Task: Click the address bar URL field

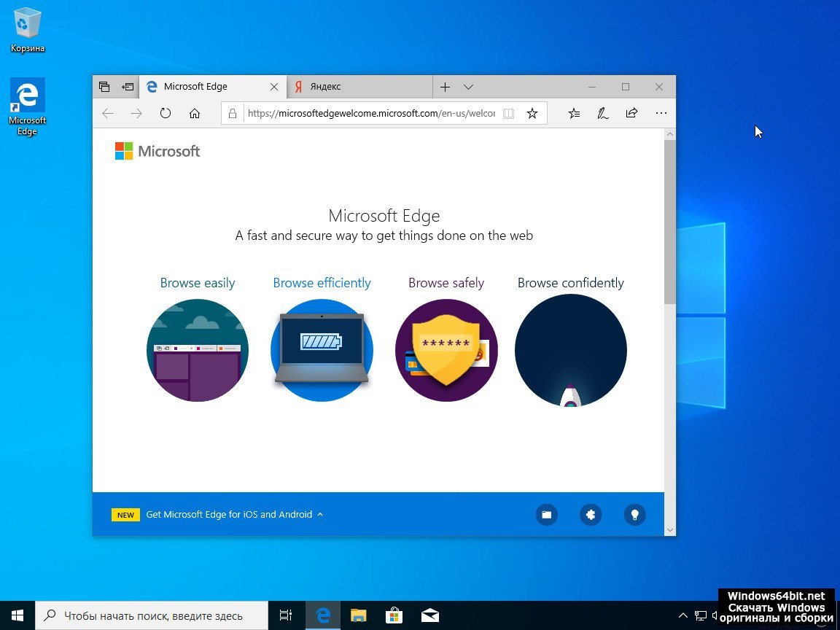Action: [370, 113]
